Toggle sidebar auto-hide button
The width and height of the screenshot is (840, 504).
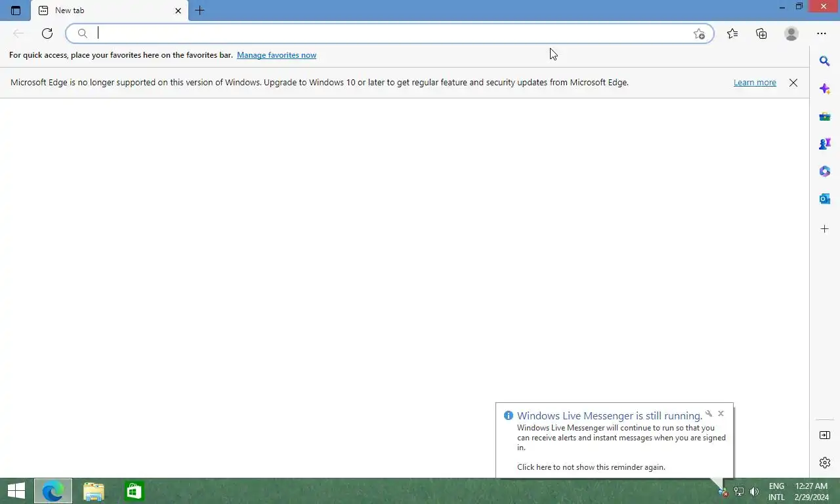click(825, 435)
